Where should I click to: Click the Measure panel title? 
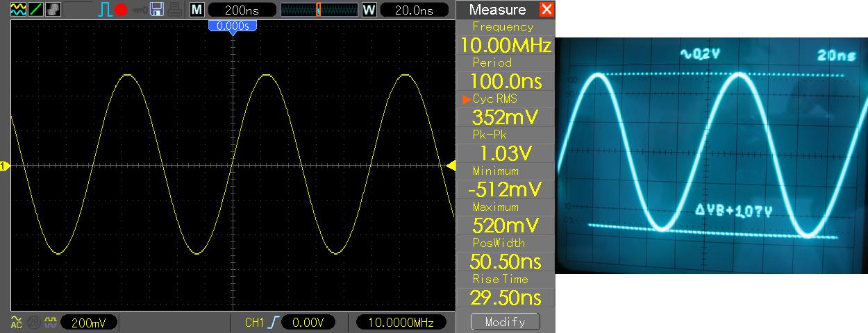497,10
